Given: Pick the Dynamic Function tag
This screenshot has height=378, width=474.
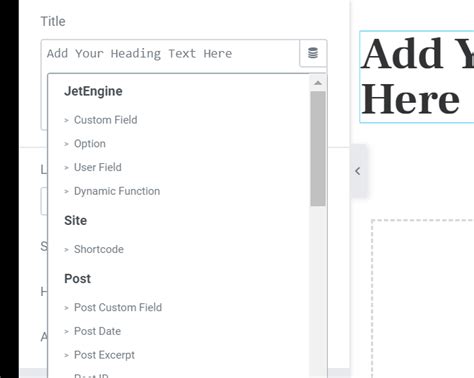Looking at the screenshot, I should click(x=117, y=191).
